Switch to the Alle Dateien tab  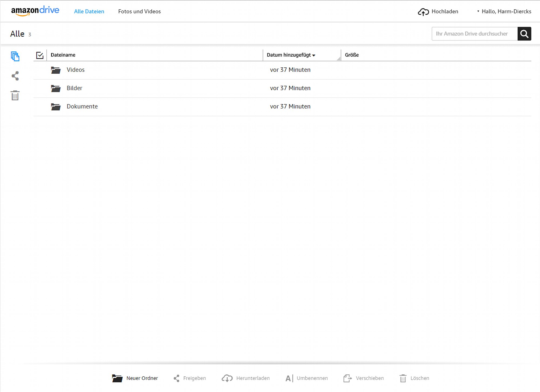click(x=89, y=11)
